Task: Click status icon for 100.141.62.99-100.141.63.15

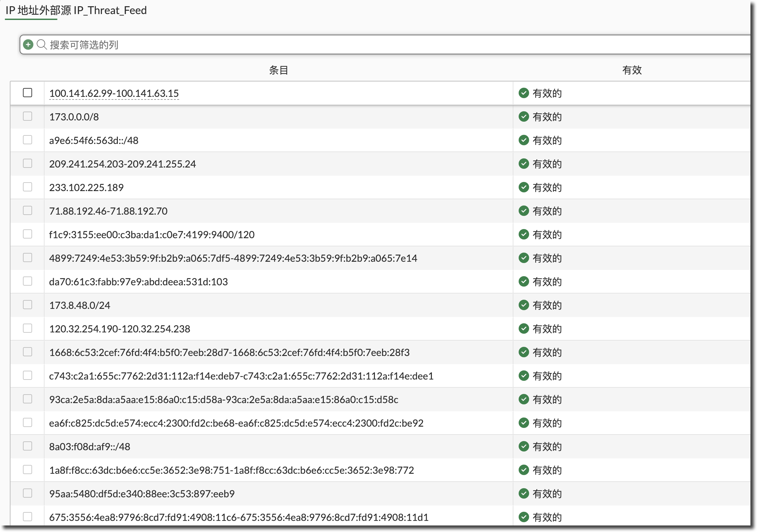Action: pos(524,93)
